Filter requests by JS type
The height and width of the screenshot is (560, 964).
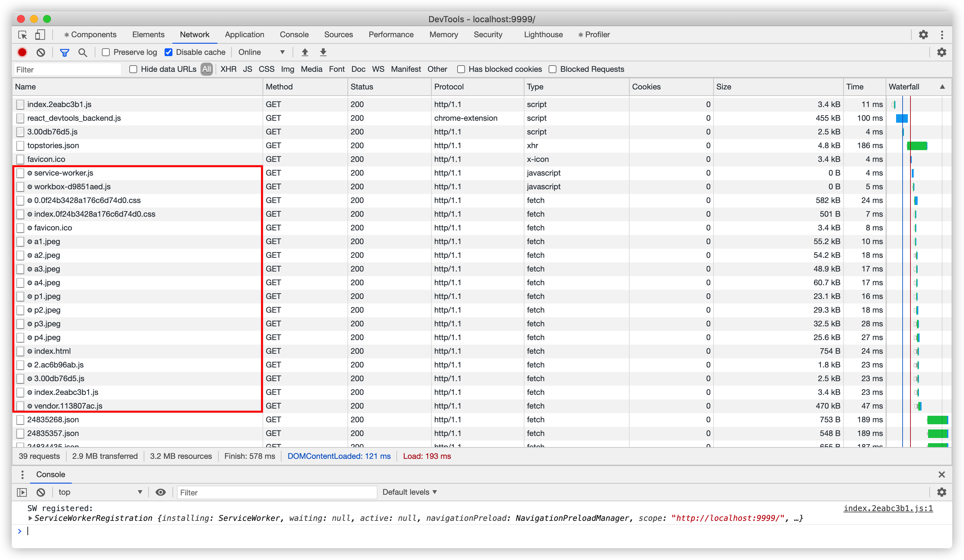[x=248, y=69]
